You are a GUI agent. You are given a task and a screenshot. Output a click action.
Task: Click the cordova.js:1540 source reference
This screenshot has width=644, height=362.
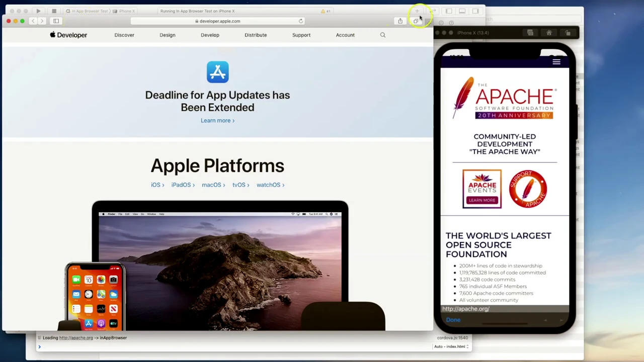(452, 338)
